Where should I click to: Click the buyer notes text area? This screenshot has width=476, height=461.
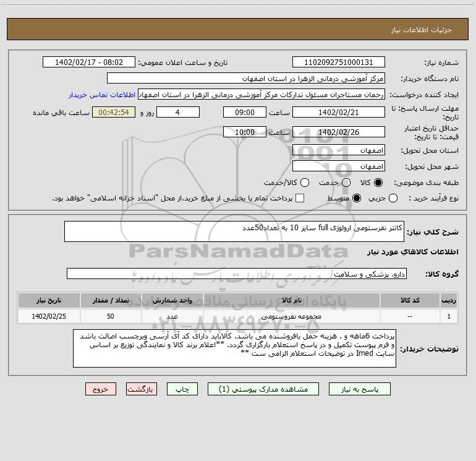234,348
